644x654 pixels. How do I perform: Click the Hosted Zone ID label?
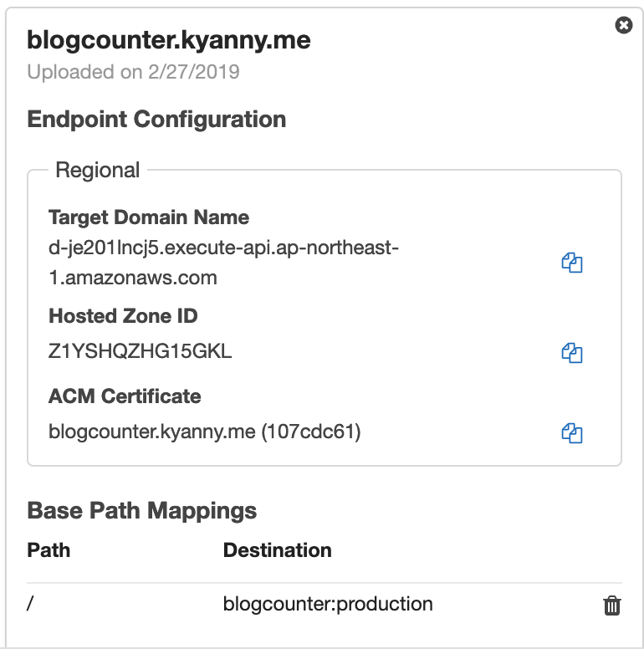click(123, 316)
